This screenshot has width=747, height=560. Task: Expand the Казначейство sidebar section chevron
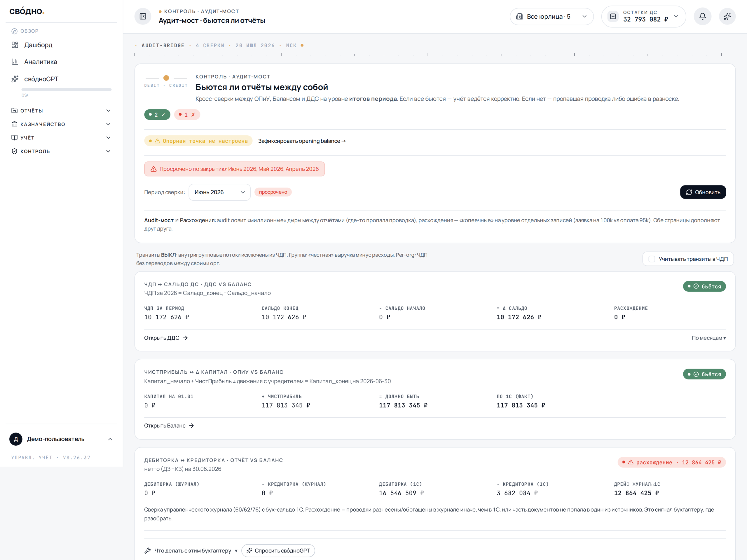109,124
